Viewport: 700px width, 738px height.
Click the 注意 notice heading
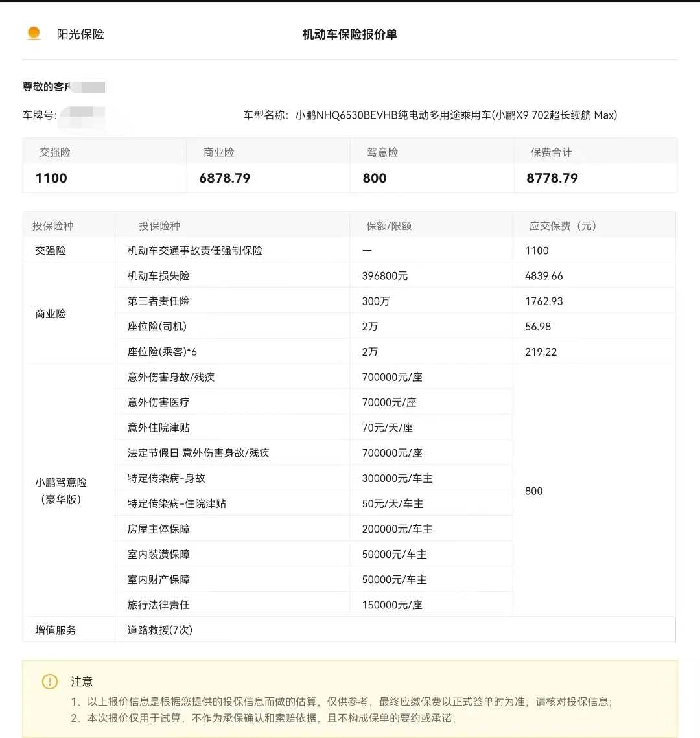pos(82,682)
